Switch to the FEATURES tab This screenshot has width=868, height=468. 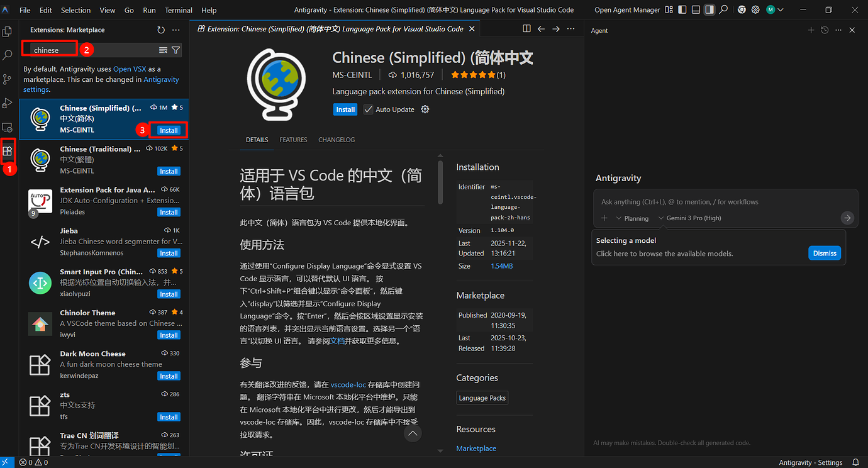[x=294, y=140]
